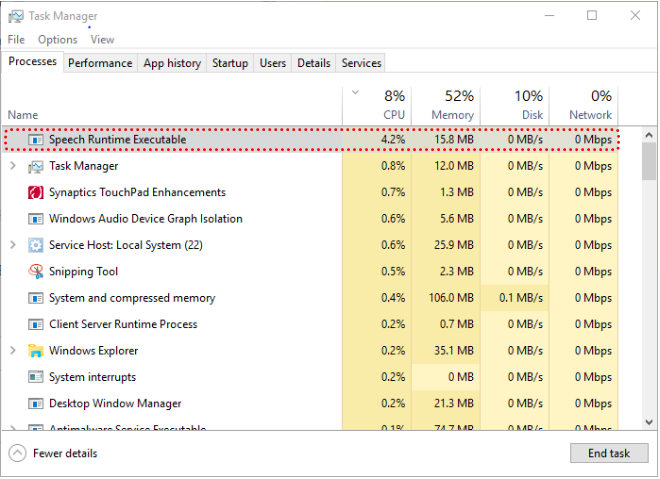The image size is (660, 479).
Task: Click the Snipping Tool scissors icon
Action: click(x=36, y=271)
